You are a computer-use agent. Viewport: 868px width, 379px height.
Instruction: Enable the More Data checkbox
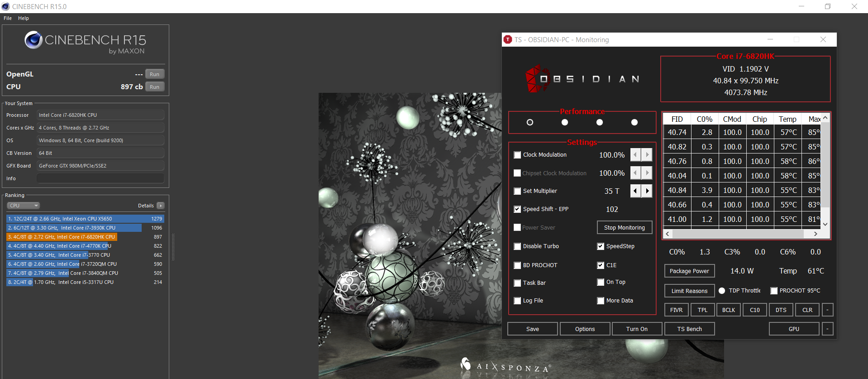coord(601,301)
